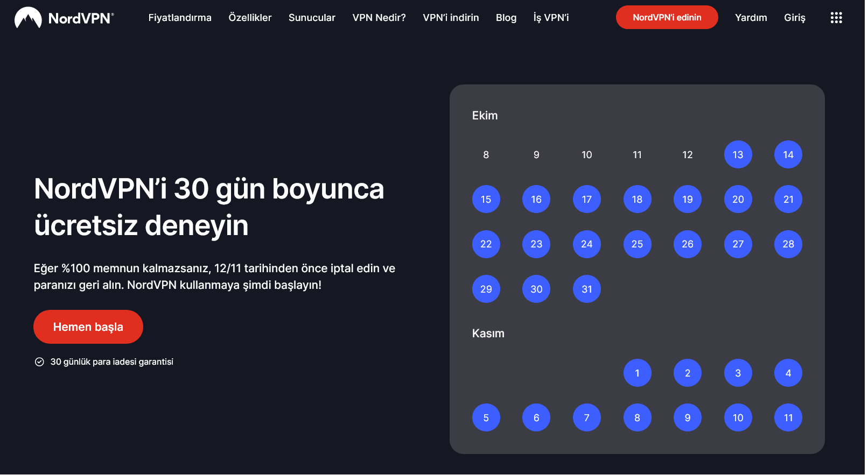Select VPN'i indirin in the navbar
Image resolution: width=868 pixels, height=475 pixels.
pyautogui.click(x=451, y=18)
